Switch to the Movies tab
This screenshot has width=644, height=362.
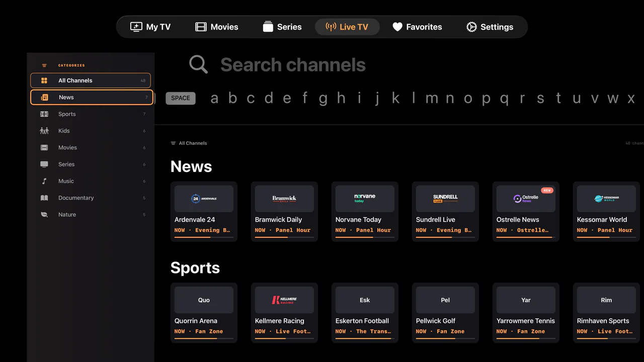217,27
